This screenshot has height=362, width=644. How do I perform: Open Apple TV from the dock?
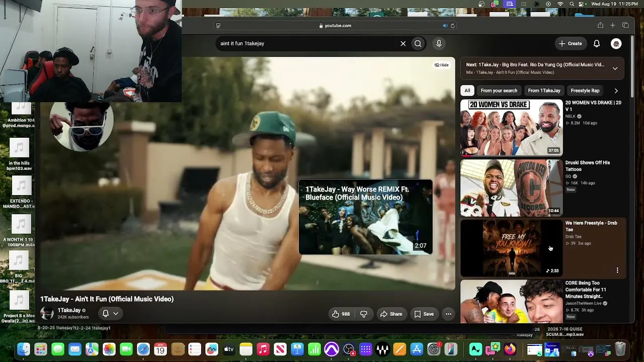229,349
